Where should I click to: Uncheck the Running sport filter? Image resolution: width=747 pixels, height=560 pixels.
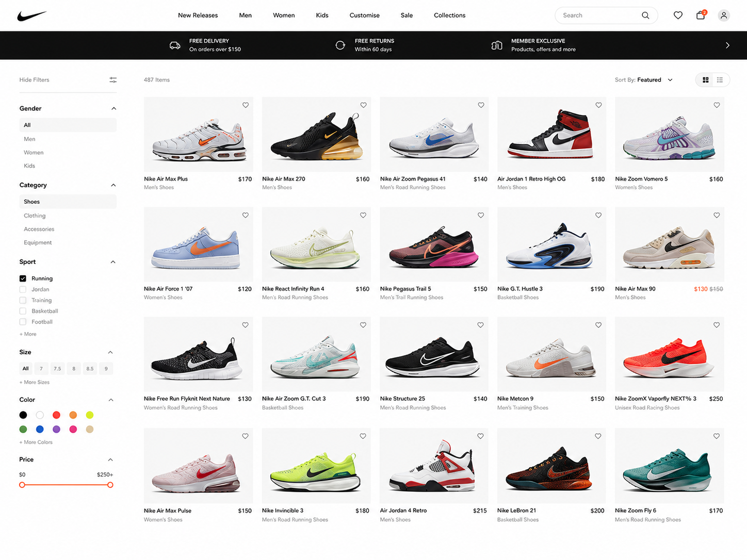point(23,278)
